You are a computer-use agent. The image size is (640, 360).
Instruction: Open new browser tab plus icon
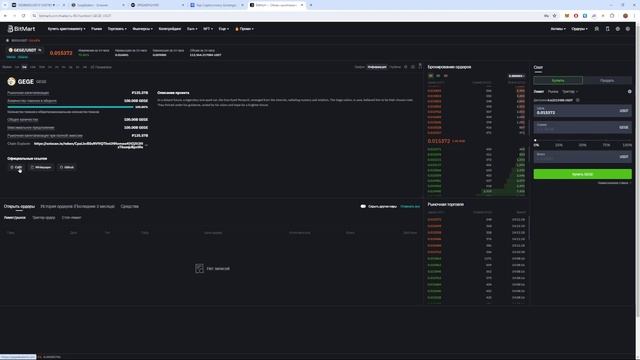[x=311, y=5]
